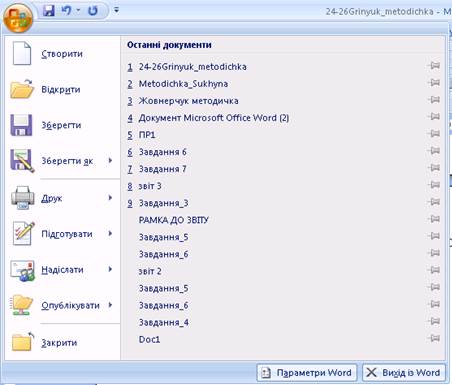The height and width of the screenshot is (385, 452).
Task: Click the floppy-with-pencil icon for Зберегти як
Action: (22, 161)
